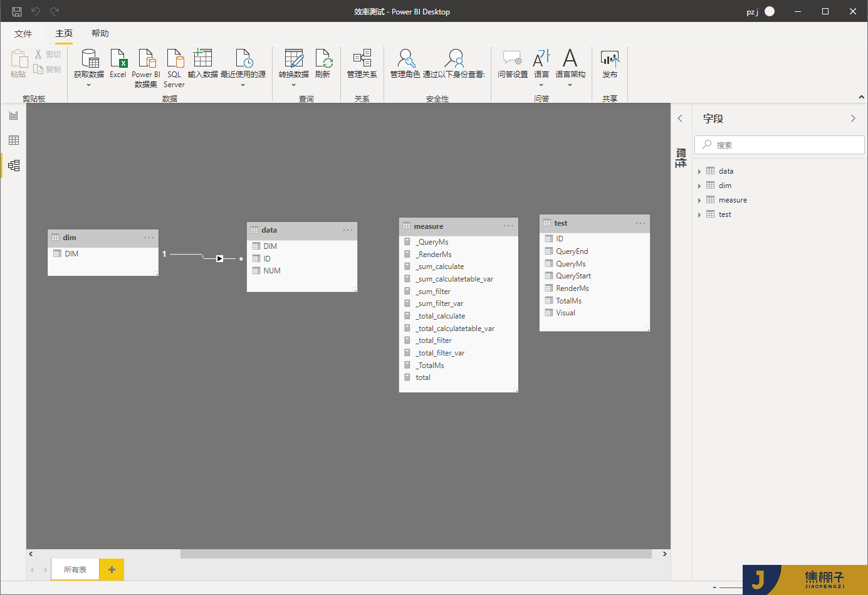Click the pzj user account avatar
The width and height of the screenshot is (868, 595).
(770, 11)
